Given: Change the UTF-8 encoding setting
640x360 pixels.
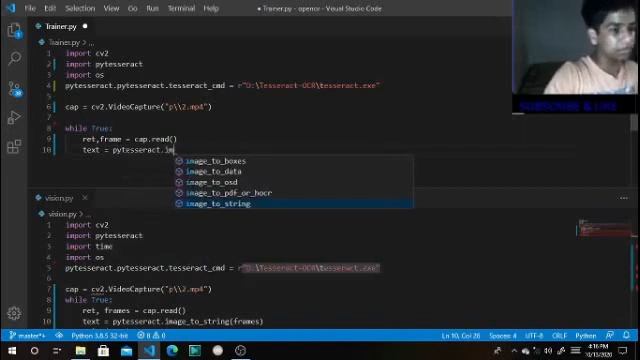Looking at the screenshot, I should pos(534,336).
